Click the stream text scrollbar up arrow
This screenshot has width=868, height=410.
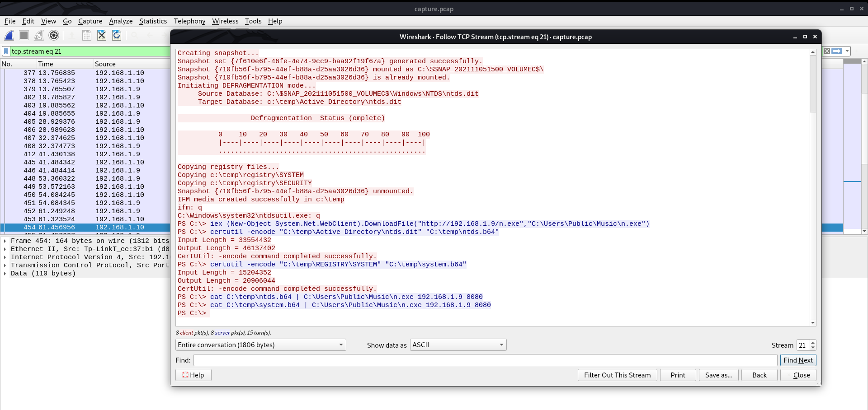point(813,52)
